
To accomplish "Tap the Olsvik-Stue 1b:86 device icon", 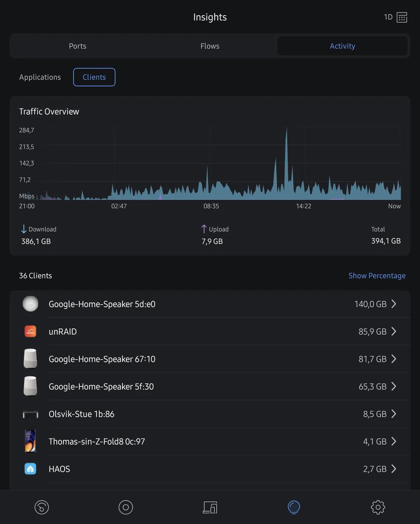I will coord(30,414).
